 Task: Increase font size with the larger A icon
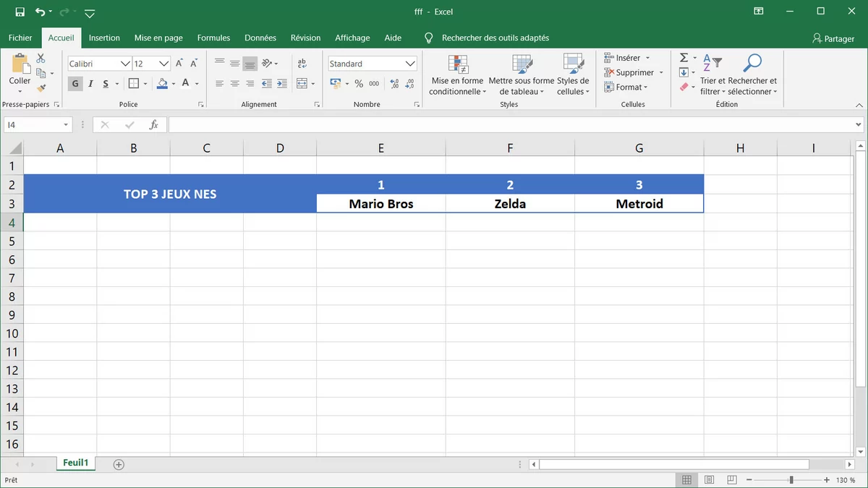tap(179, 64)
